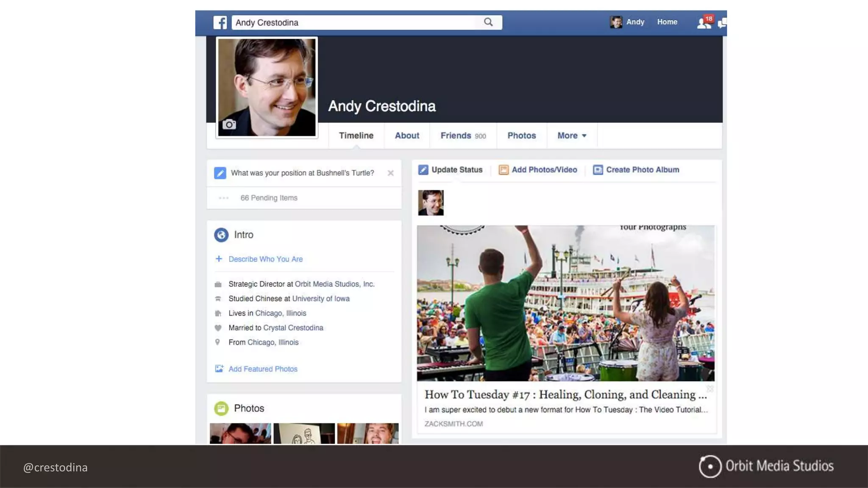868x488 pixels.
Task: Click the Home button in top bar
Action: [x=667, y=22]
